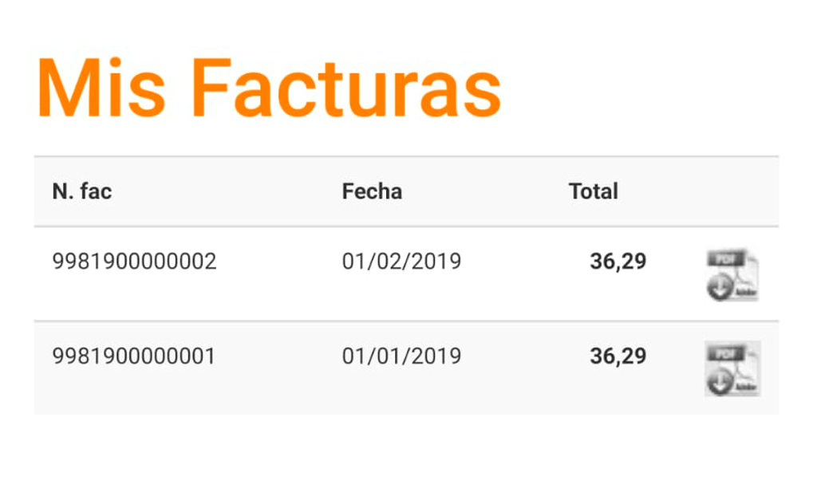Click the arrow on the first PDF icon
The width and height of the screenshot is (813, 504).
click(x=720, y=287)
